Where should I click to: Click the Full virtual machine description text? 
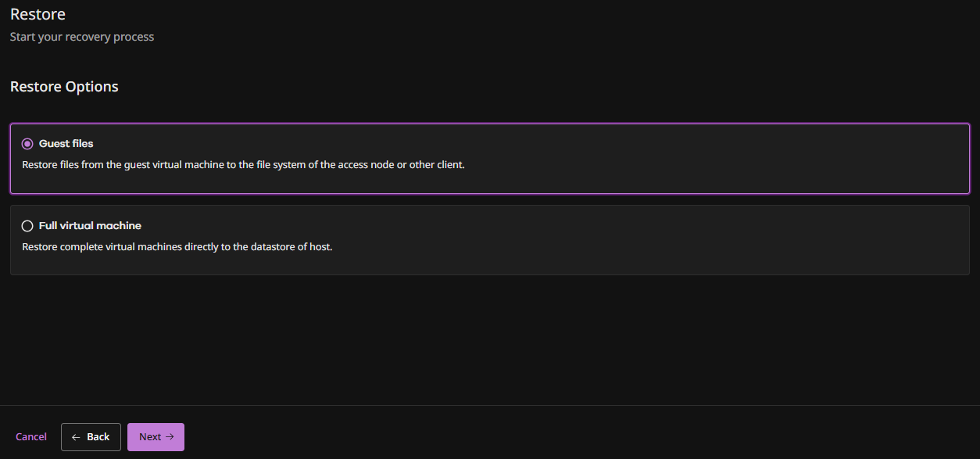point(177,247)
